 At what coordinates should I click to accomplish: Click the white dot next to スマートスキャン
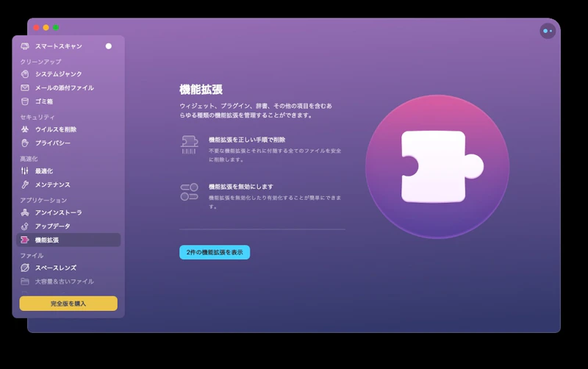[x=108, y=46]
